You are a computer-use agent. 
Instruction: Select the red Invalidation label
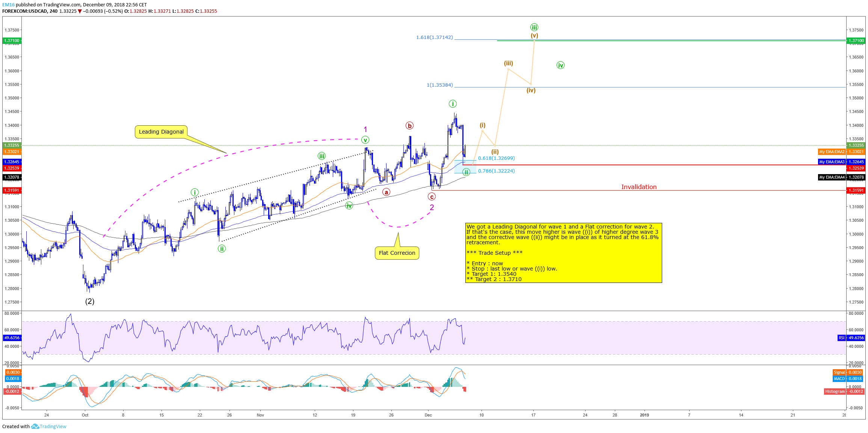pyautogui.click(x=639, y=187)
